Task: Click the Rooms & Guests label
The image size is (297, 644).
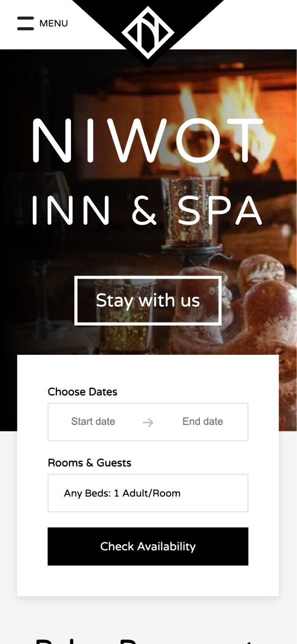Action: (x=90, y=463)
